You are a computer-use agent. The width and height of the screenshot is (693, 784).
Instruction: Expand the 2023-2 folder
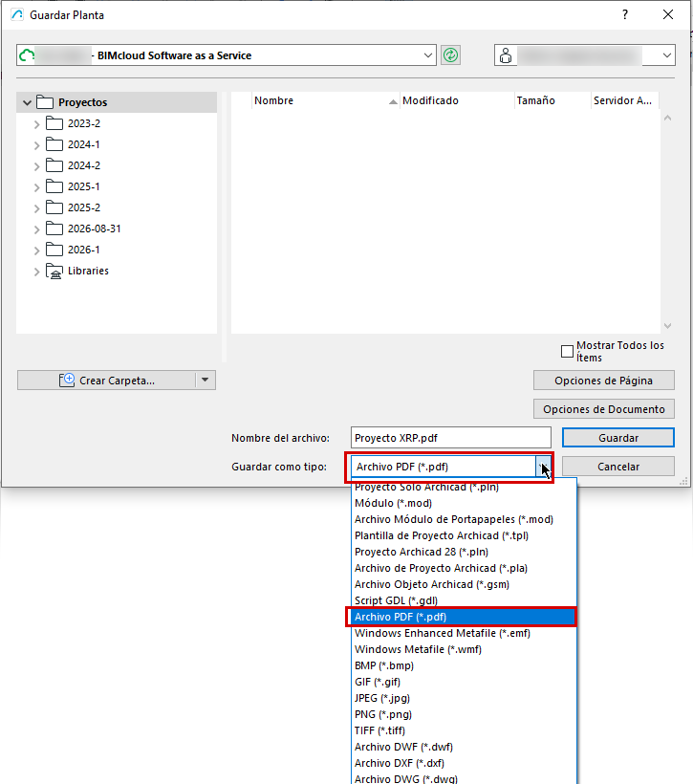(x=36, y=124)
